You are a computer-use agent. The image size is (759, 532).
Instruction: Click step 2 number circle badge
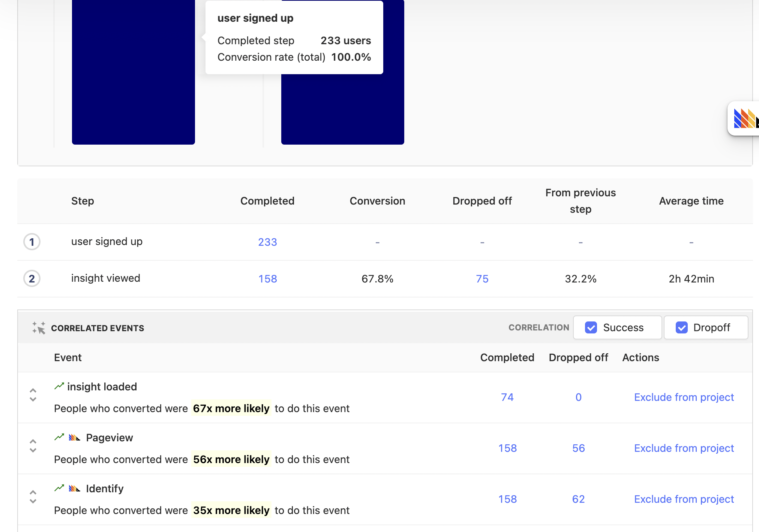(x=32, y=279)
